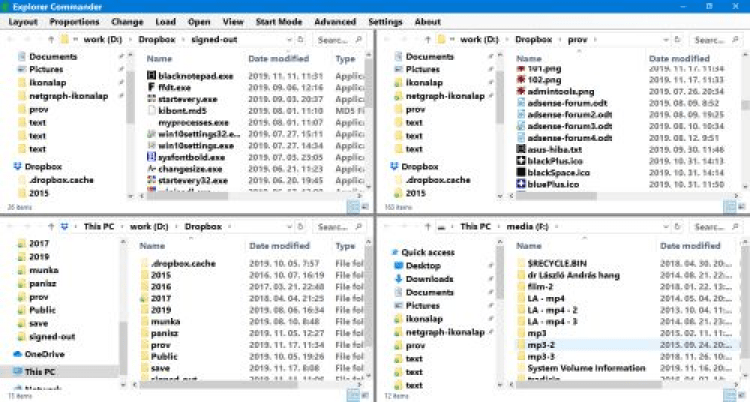The width and height of the screenshot is (750, 402).
Task: Open the Proportions menu
Action: [x=74, y=22]
